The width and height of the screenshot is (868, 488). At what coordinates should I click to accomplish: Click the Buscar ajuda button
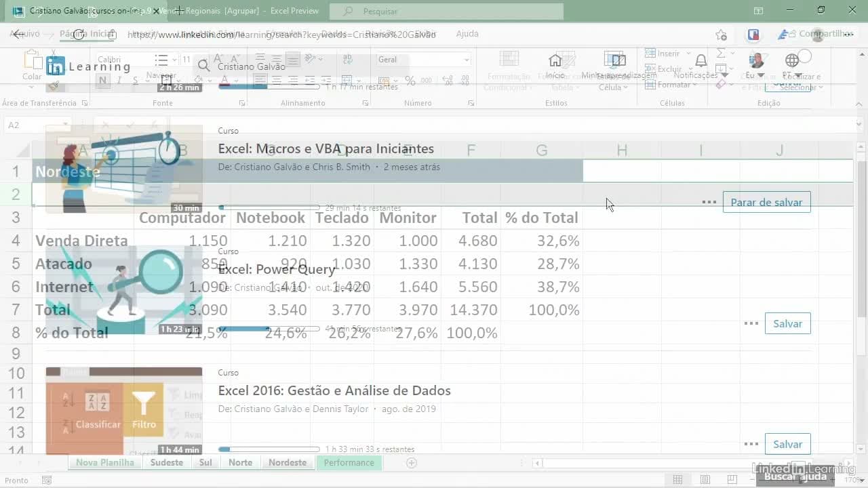coord(795,476)
